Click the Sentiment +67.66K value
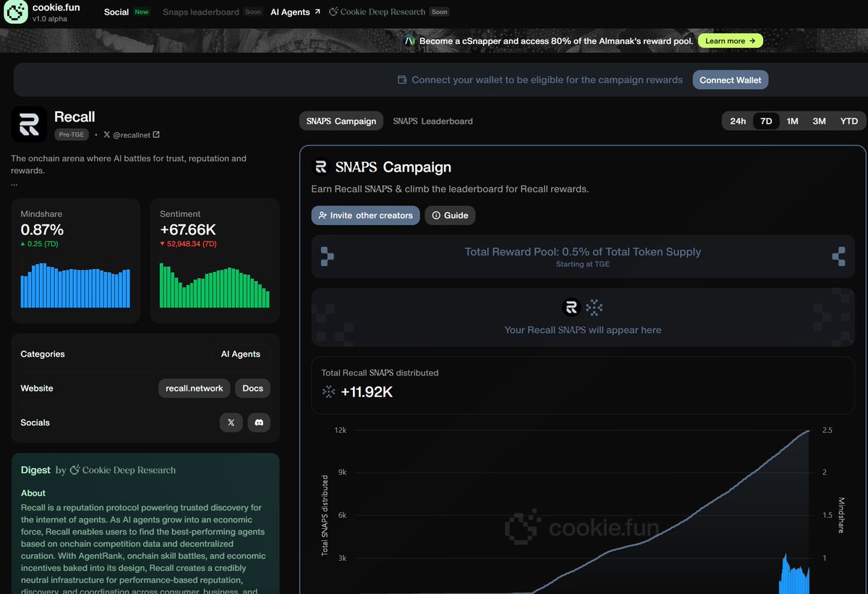This screenshot has height=594, width=868. click(188, 230)
